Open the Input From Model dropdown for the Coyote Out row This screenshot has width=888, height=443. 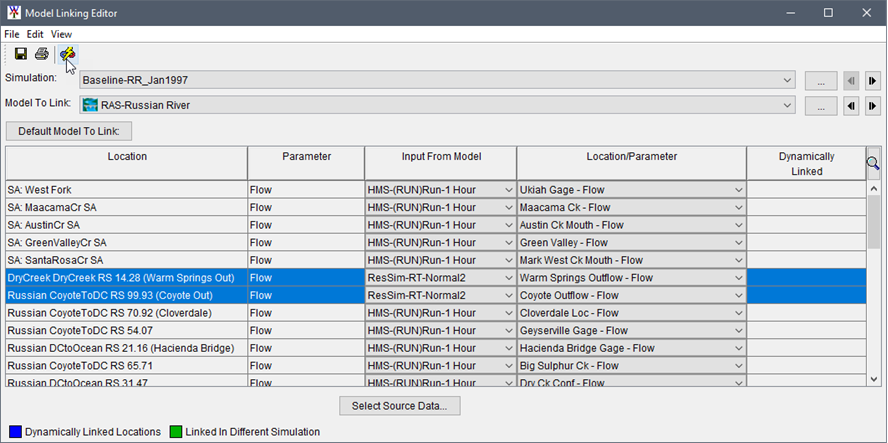[441, 295]
